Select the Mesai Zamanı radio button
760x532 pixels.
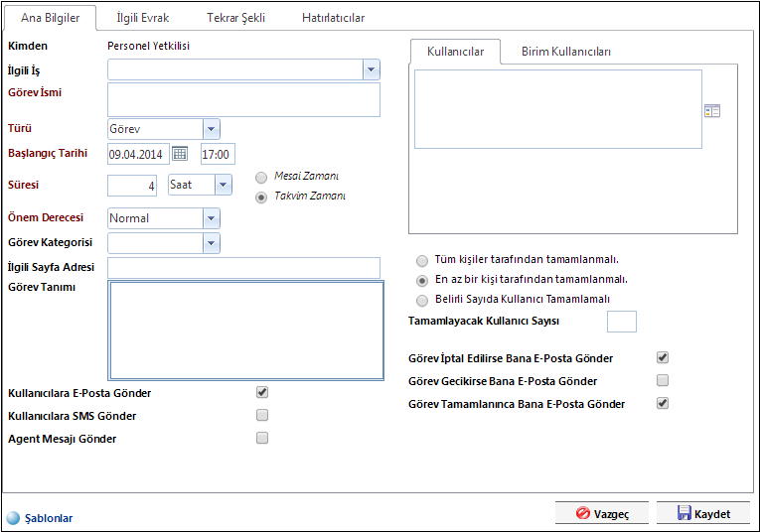pos(261,178)
